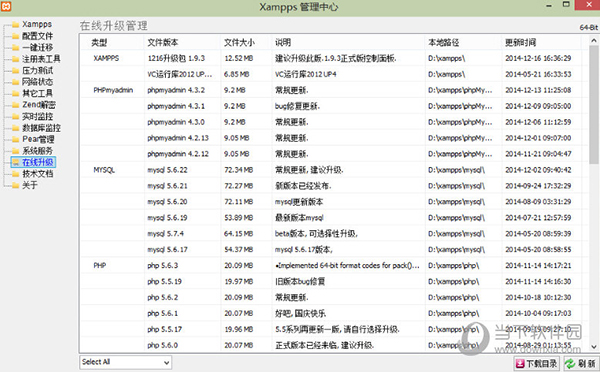This screenshot has width=600, height=372.
Task: Select the phpmyadmin 4.2.13 row
Action: (335, 138)
